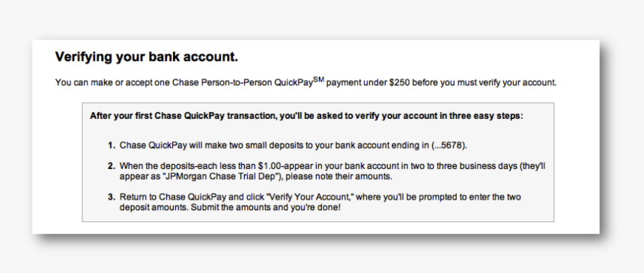Click the step number '1.' marker
644x273 pixels.
coord(112,145)
